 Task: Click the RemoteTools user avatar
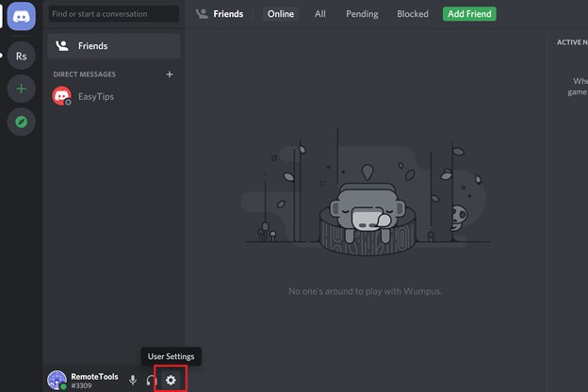[57, 380]
